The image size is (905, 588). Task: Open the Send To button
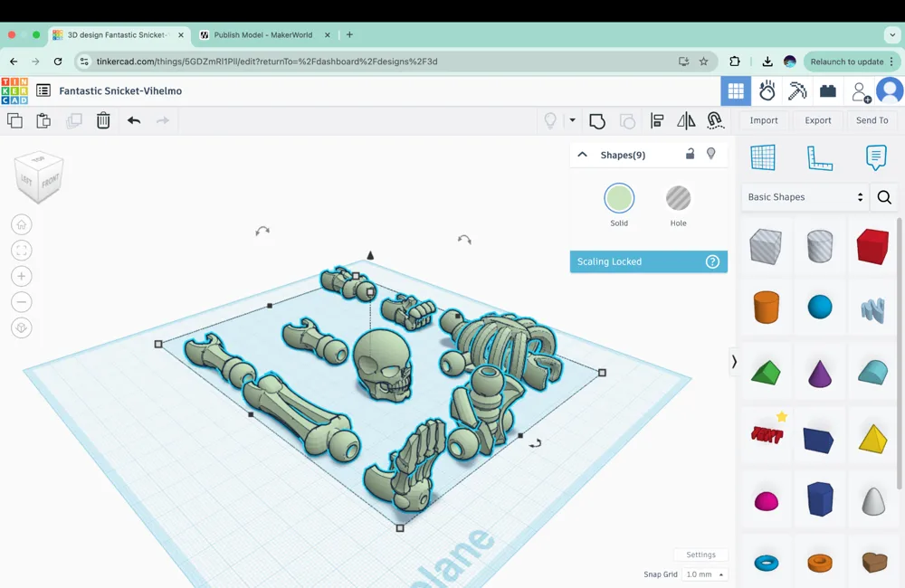(872, 120)
